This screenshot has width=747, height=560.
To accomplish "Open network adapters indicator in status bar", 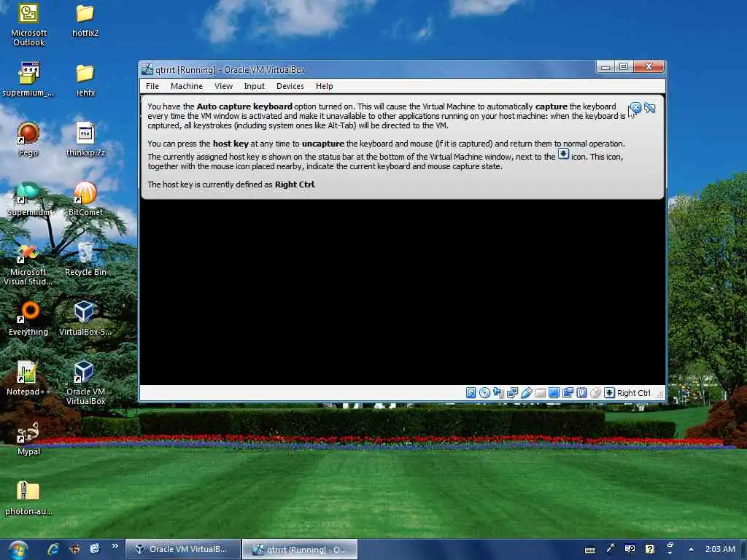I will click(512, 393).
